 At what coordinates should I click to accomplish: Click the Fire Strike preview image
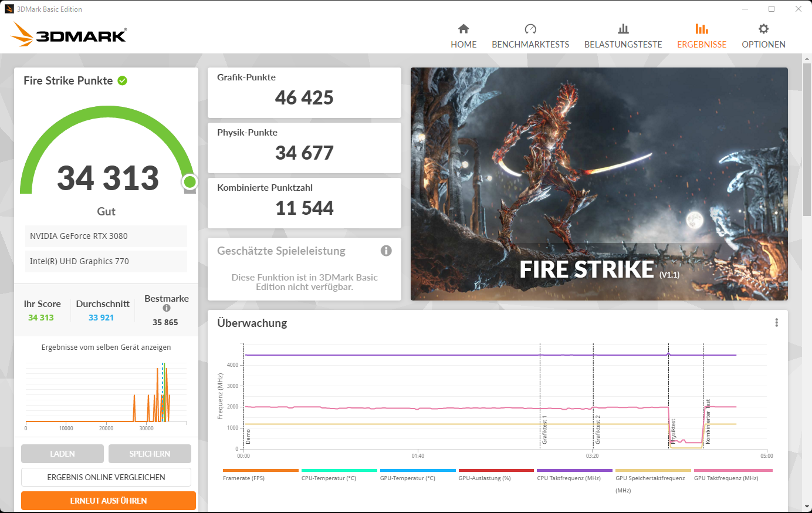599,184
